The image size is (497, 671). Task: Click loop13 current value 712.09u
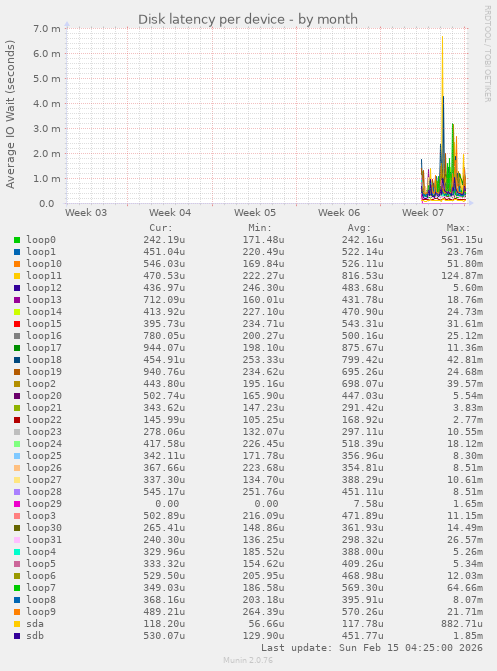click(164, 300)
